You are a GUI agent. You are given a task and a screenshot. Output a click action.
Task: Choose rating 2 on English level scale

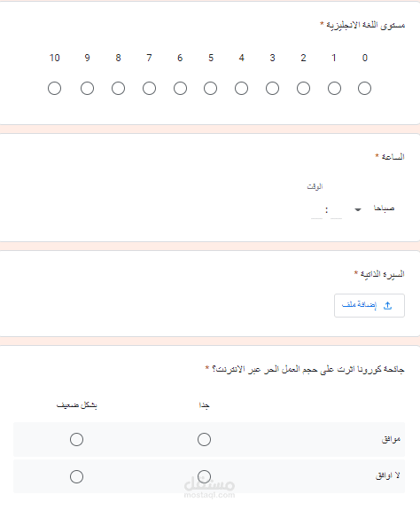click(x=303, y=88)
